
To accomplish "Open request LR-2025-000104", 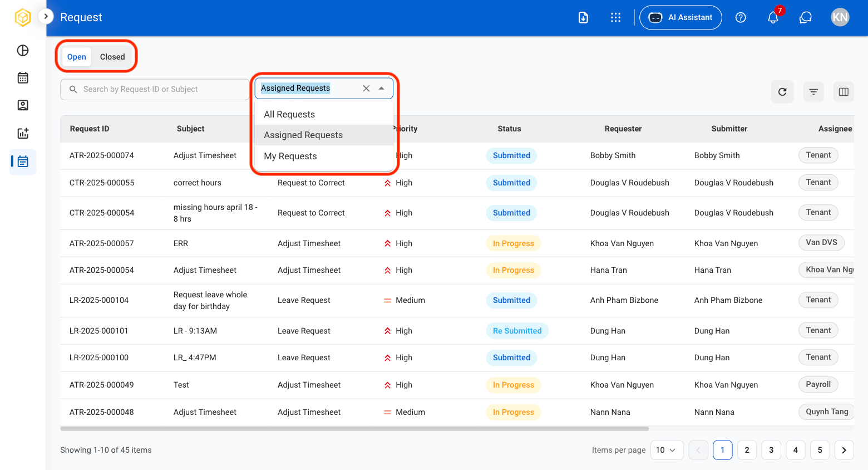I will [99, 300].
